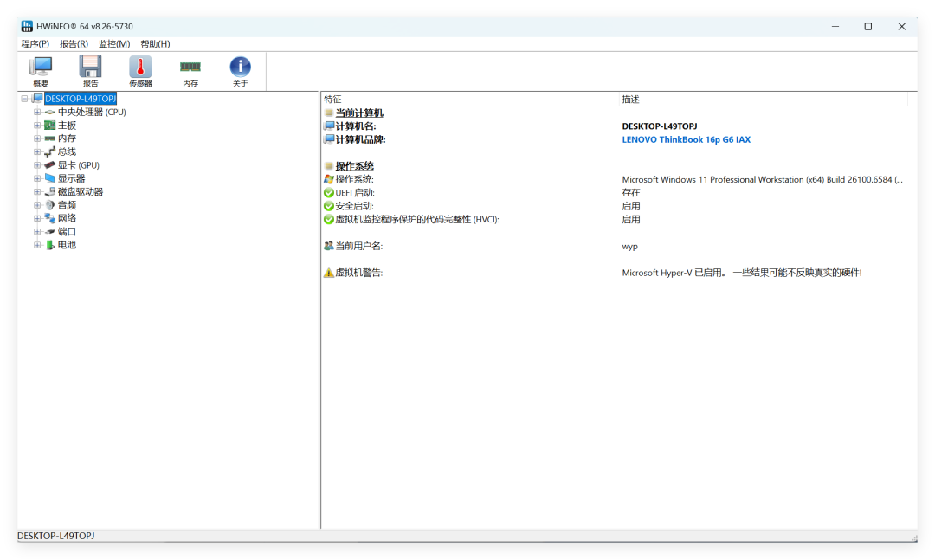The height and width of the screenshot is (560, 935).
Task: Select the 当前用户名 row
Action: pos(614,246)
